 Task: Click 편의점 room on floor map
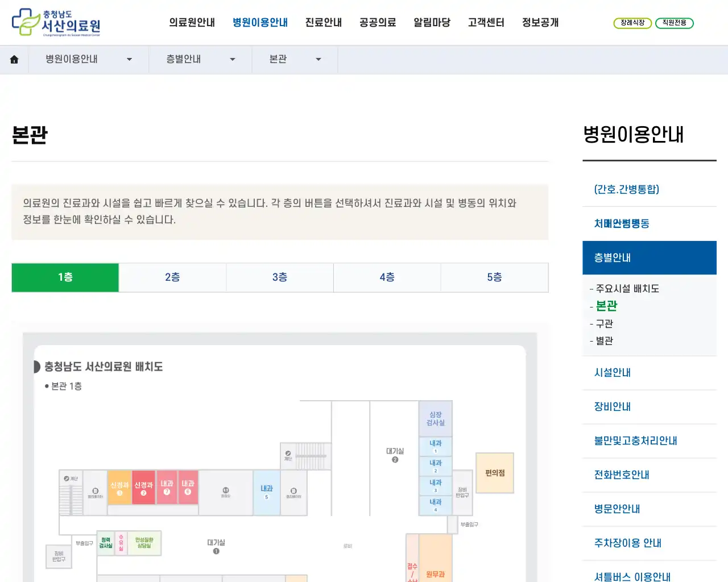[495, 473]
